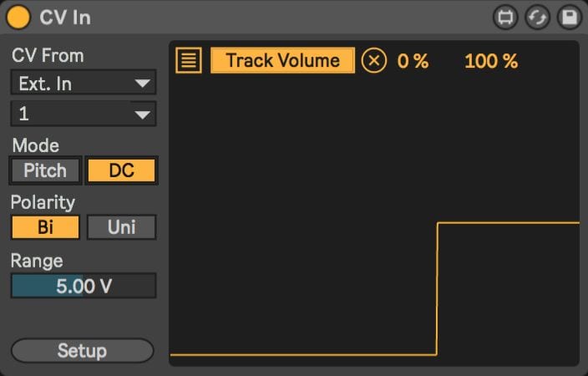Open the Setup button
Screen dimensions: 588x376
pos(83,350)
